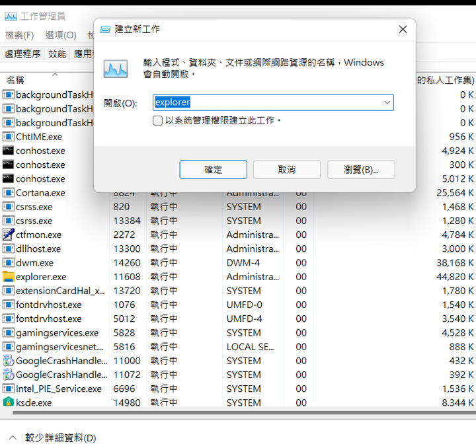Image resolution: width=476 pixels, height=448 pixels.
Task: Click PID value 11608
Action: pyautogui.click(x=127, y=277)
